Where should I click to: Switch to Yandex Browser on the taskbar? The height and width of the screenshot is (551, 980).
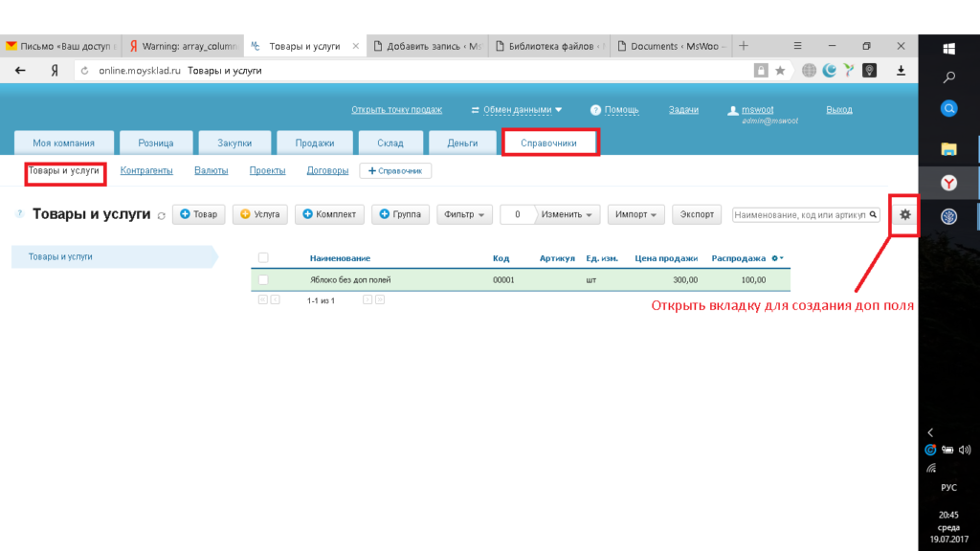point(948,183)
